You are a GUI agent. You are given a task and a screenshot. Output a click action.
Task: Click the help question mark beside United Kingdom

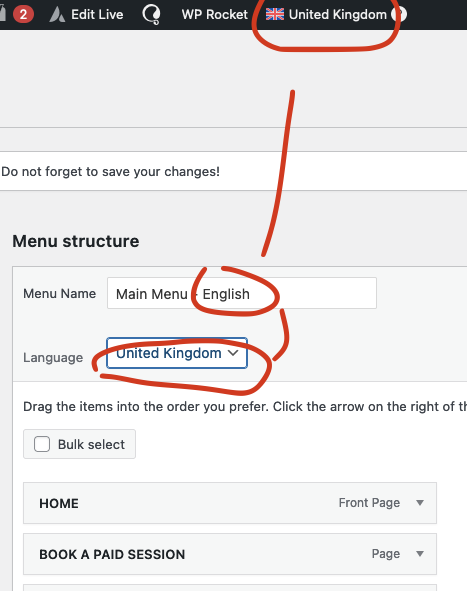coord(399,15)
